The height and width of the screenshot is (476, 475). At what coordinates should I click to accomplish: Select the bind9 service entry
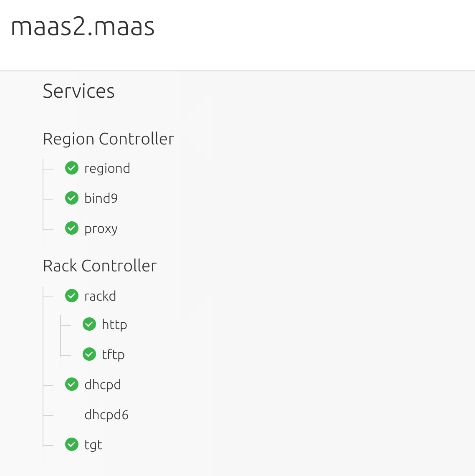[101, 198]
